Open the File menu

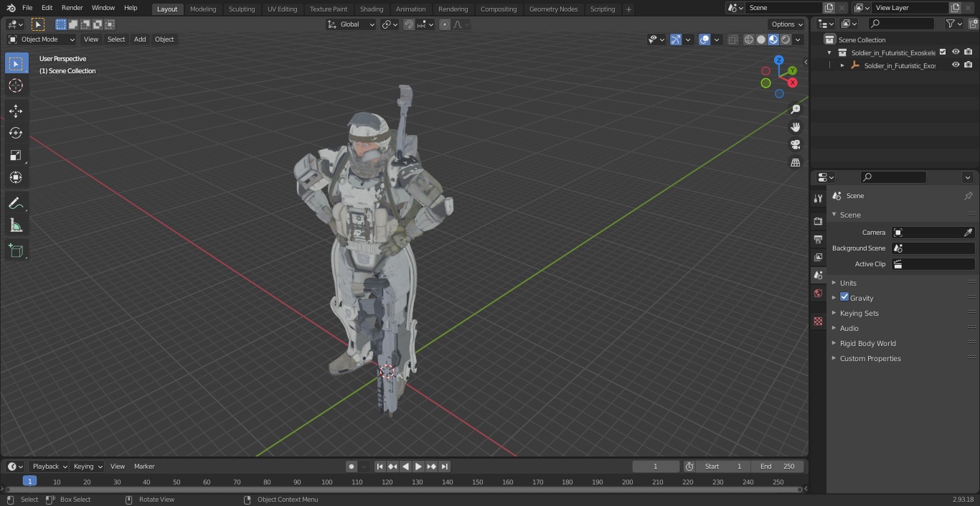[x=27, y=8]
